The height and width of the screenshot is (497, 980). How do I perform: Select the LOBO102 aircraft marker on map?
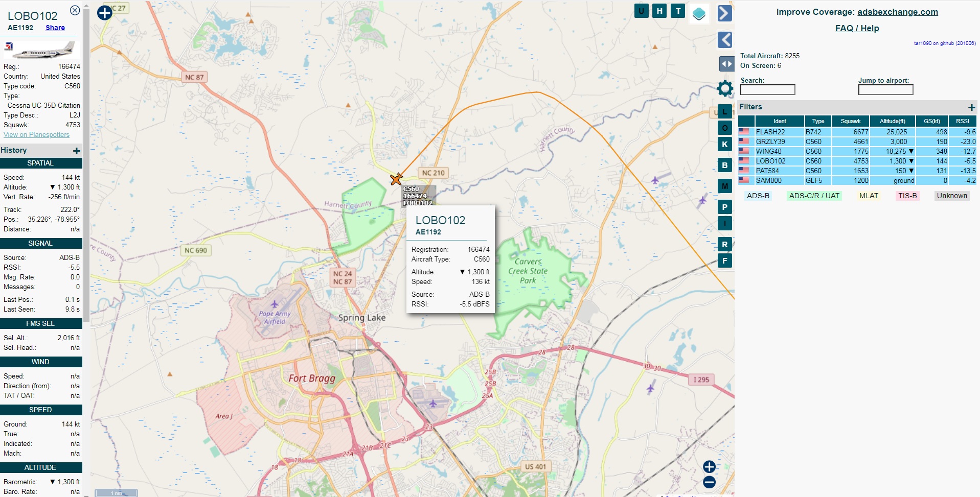(x=396, y=179)
